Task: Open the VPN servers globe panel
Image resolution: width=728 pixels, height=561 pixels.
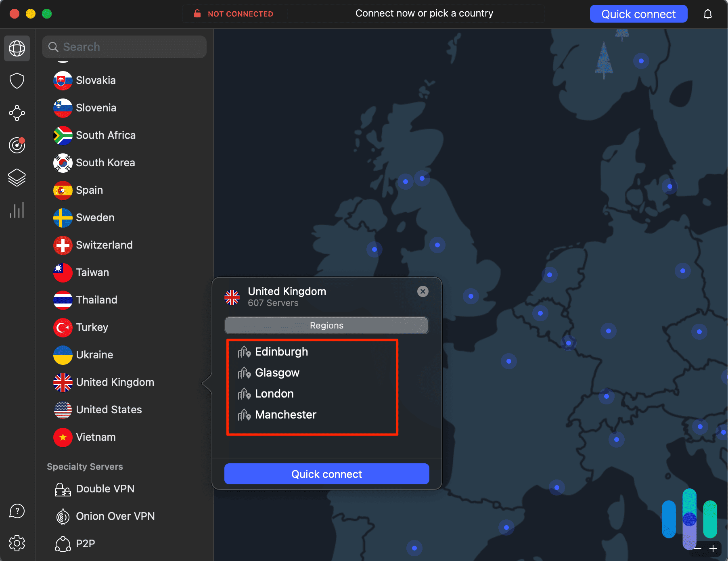Action: click(17, 48)
